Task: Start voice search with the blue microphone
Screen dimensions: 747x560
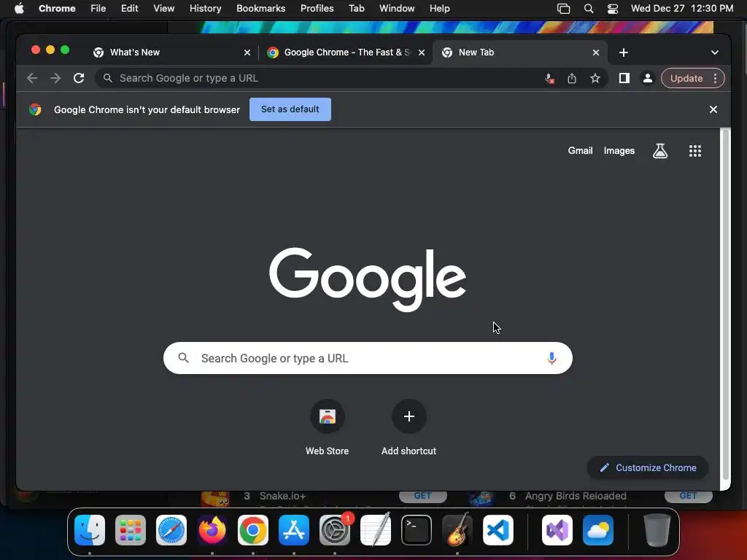Action: (551, 358)
